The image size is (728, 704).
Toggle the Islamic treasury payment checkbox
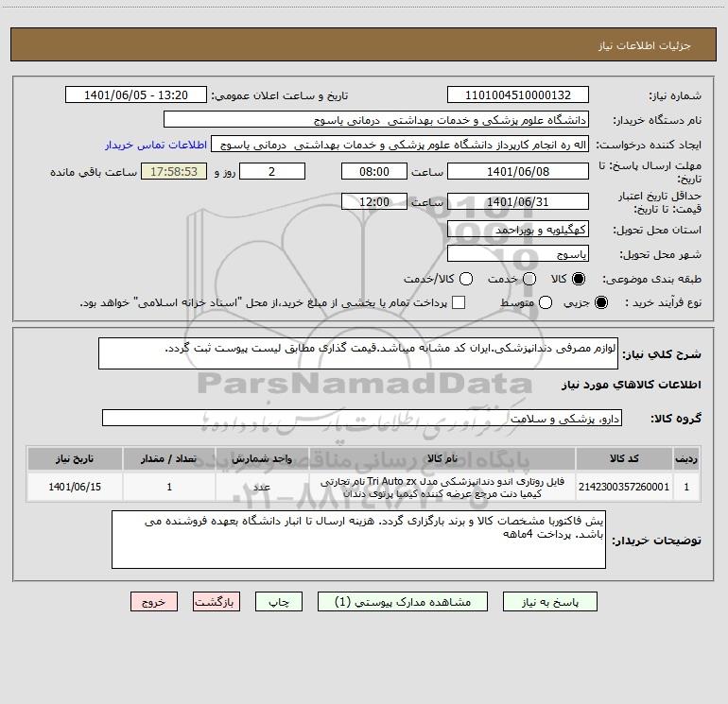(459, 302)
